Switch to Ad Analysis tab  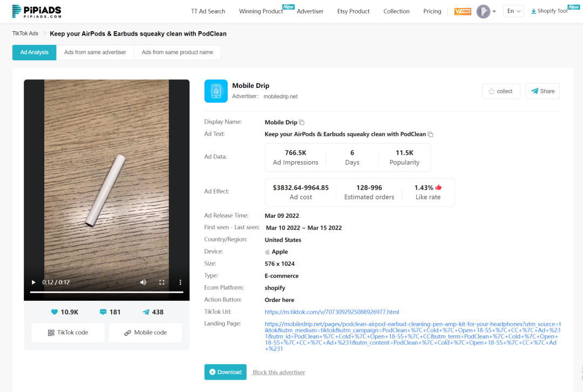(x=34, y=52)
